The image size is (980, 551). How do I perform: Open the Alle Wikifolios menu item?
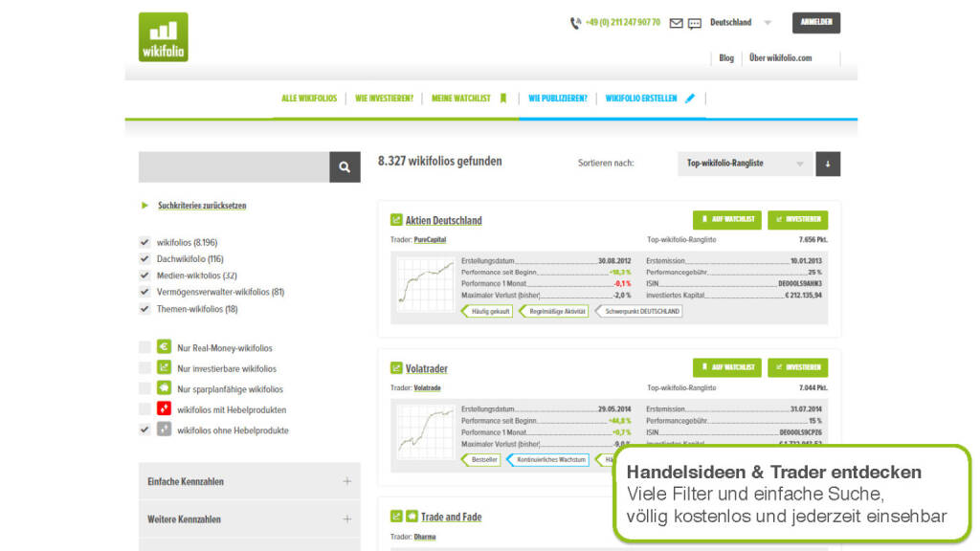(x=309, y=98)
